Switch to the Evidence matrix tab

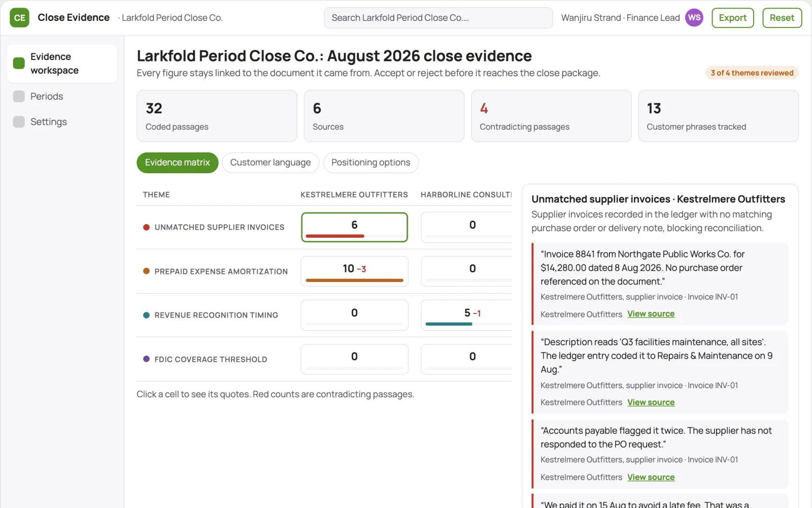[177, 163]
